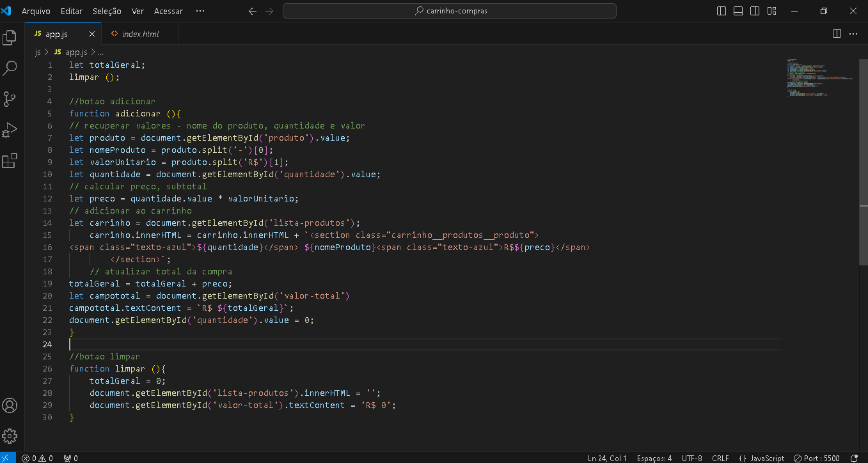The image size is (868, 463).
Task: Open the remote window button in status bar
Action: [8, 458]
